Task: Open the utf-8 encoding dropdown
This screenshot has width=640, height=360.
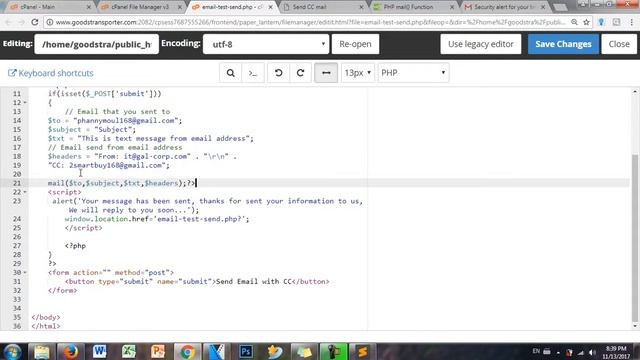Action: coord(266,44)
